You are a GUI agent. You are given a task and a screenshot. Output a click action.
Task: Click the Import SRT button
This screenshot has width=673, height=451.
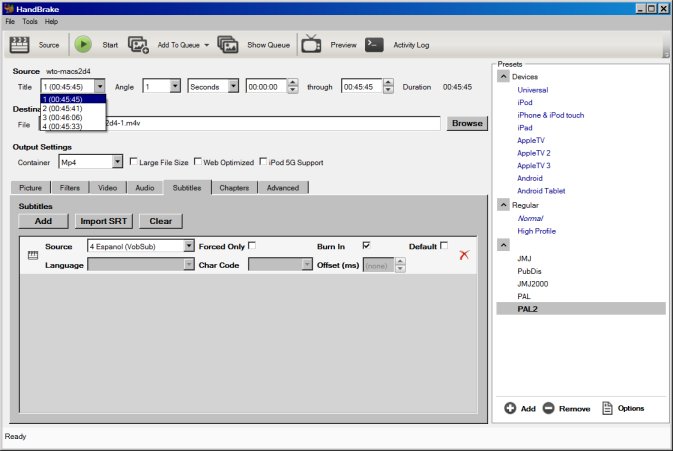[105, 220]
